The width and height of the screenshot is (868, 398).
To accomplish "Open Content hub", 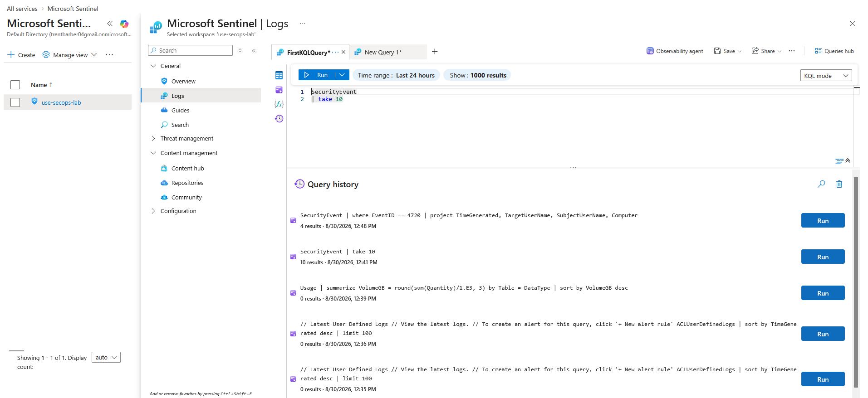I will (187, 168).
